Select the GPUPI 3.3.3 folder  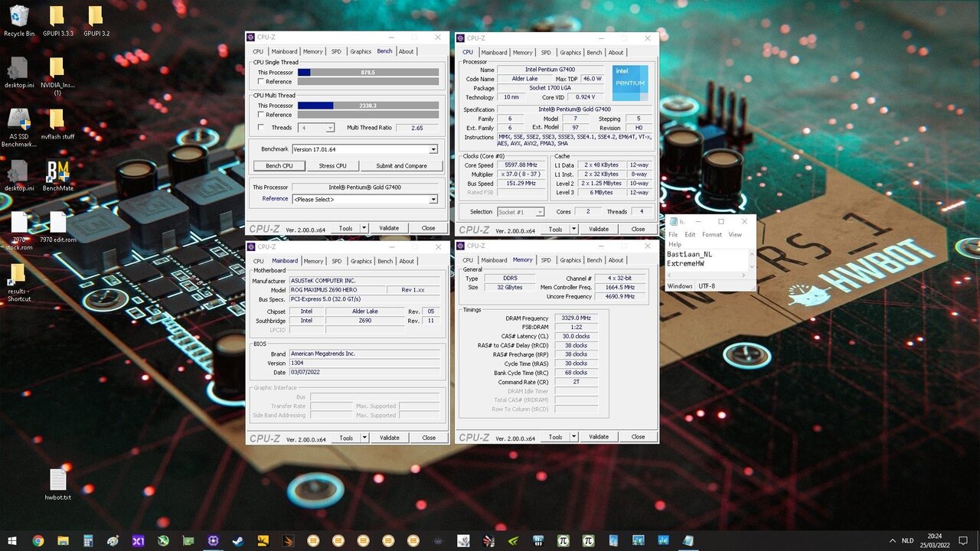pos(57,17)
